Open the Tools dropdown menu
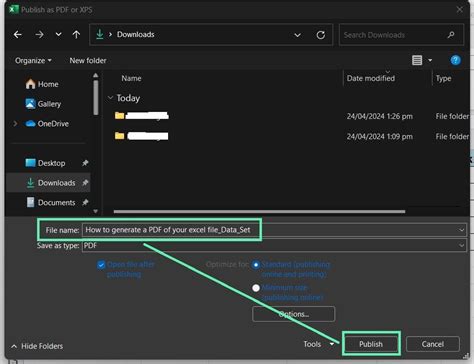The width and height of the screenshot is (474, 364). [x=318, y=344]
